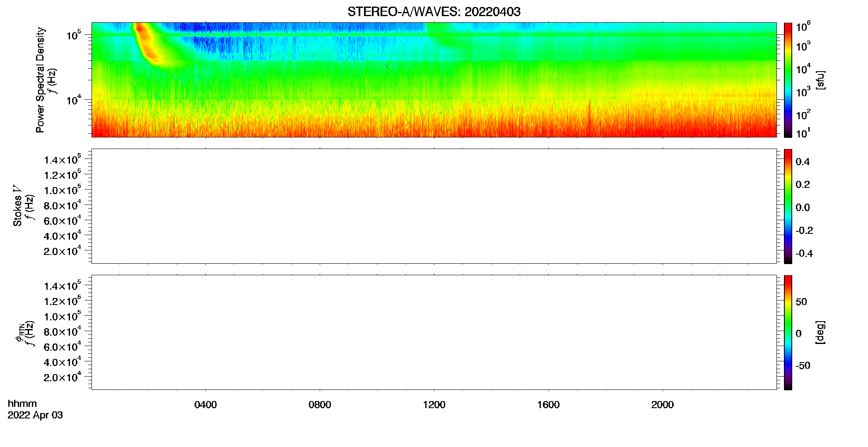
Task: Click the 6.0×10^4 tick of φ RTN panel
Action: (63, 346)
